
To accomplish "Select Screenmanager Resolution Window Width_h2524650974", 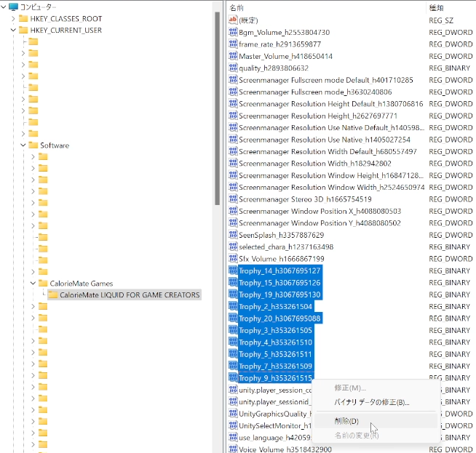I will (331, 187).
